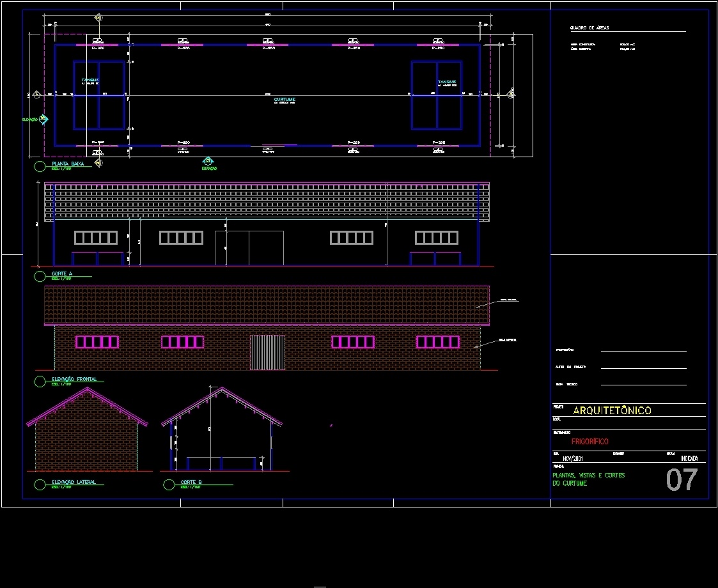Select the circle bubble next to PLANTA BAIXA
This screenshot has height=588, width=718.
coord(39,166)
